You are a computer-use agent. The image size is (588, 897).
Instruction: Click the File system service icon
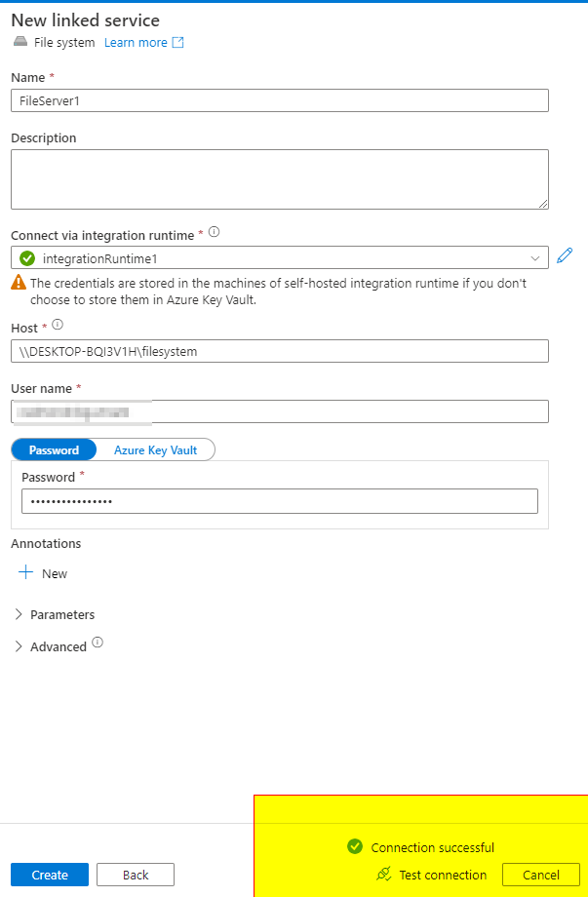click(x=20, y=42)
